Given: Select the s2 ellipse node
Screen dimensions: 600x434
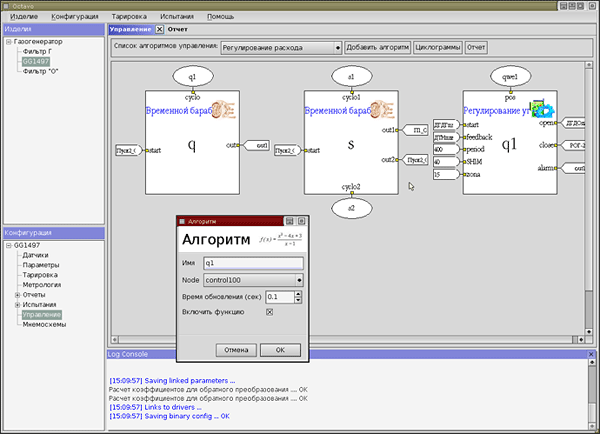Looking at the screenshot, I should coord(352,208).
